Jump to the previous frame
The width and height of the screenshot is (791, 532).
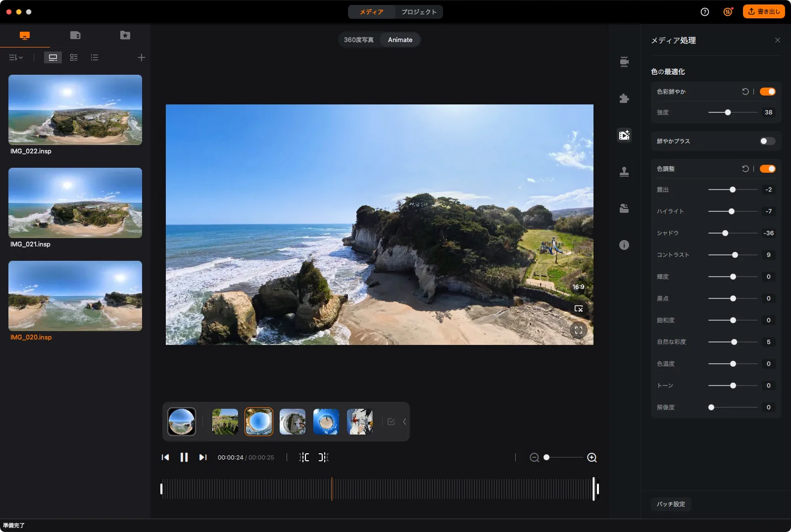point(165,457)
